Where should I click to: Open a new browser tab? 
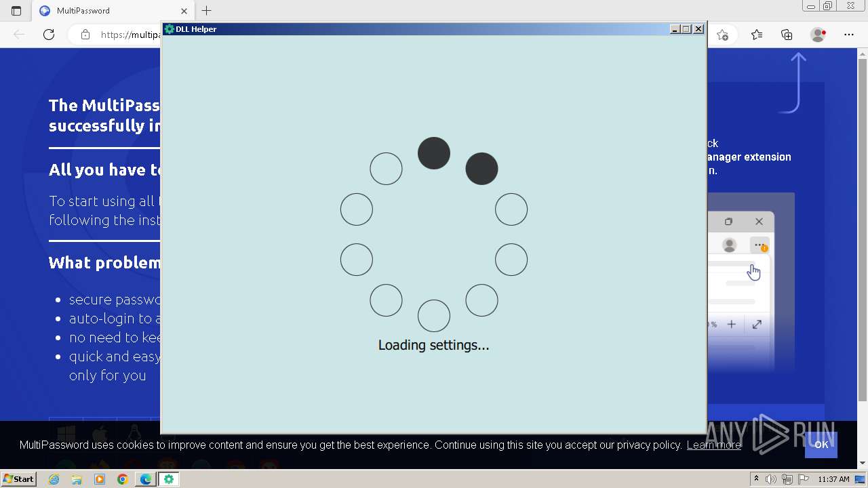[x=207, y=11]
